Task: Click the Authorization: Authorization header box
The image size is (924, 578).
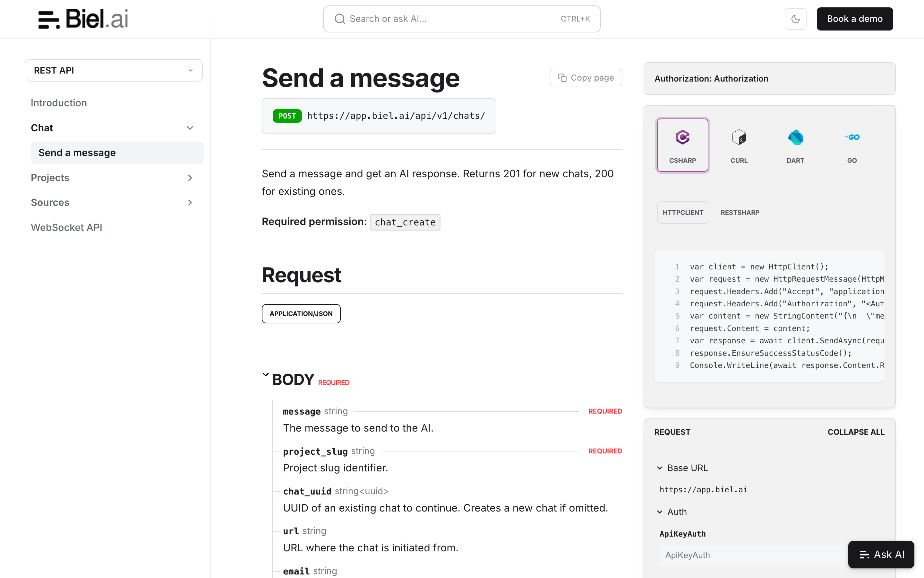Action: (769, 79)
